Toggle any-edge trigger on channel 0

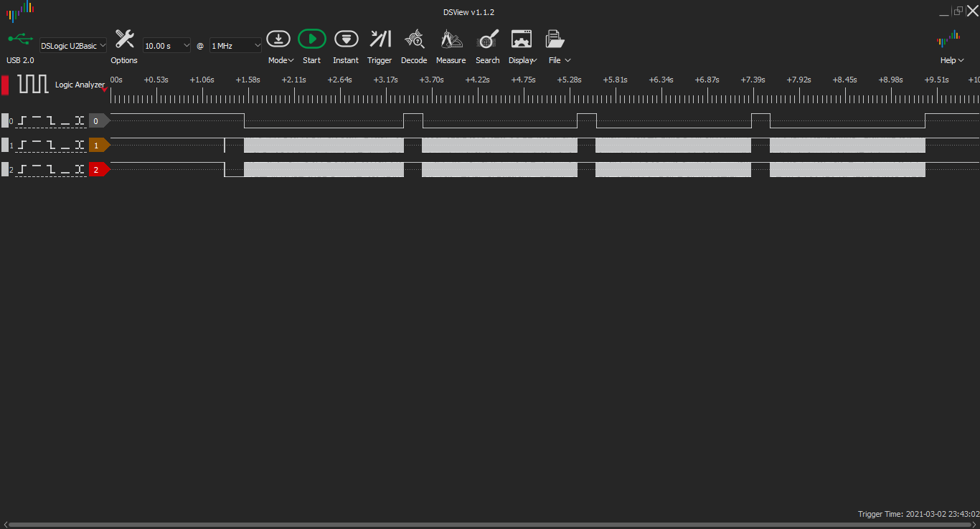(79, 120)
